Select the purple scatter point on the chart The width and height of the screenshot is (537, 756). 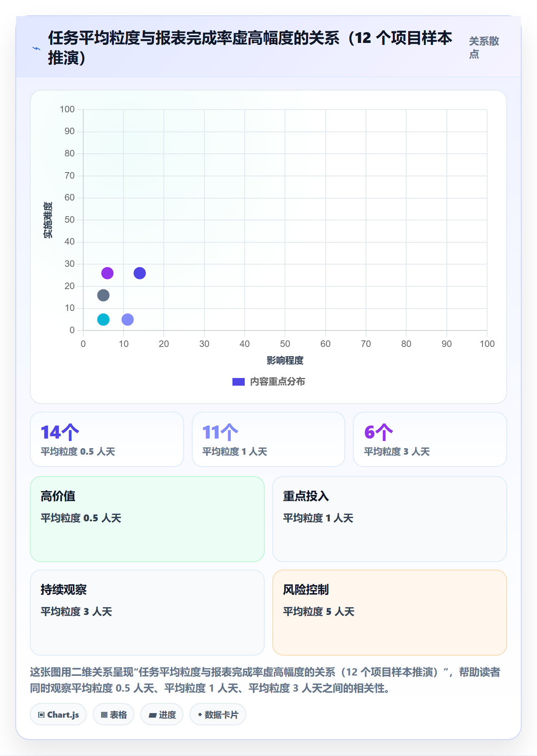pyautogui.click(x=107, y=273)
